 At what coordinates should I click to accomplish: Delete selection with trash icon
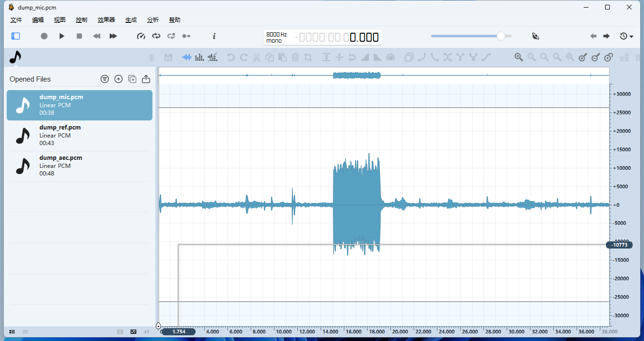(295, 57)
